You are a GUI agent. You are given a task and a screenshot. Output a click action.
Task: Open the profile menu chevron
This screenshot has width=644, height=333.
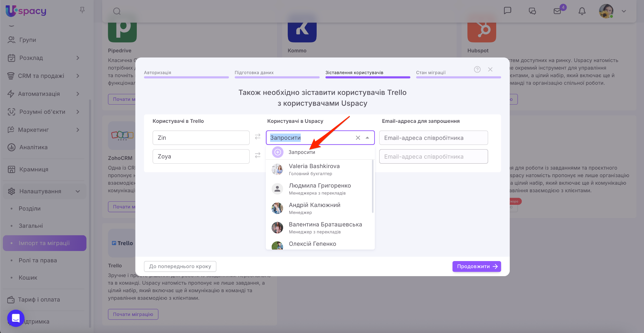tap(624, 11)
